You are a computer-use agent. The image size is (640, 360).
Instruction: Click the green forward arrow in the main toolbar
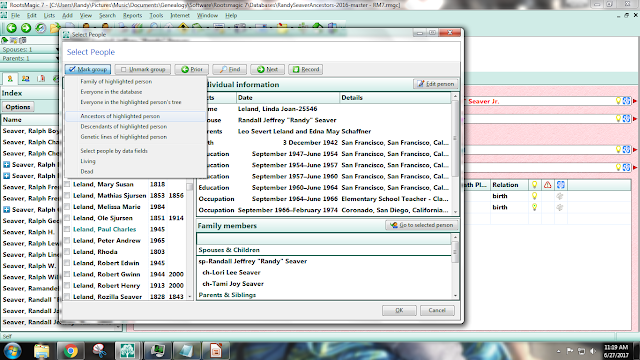(26, 28)
